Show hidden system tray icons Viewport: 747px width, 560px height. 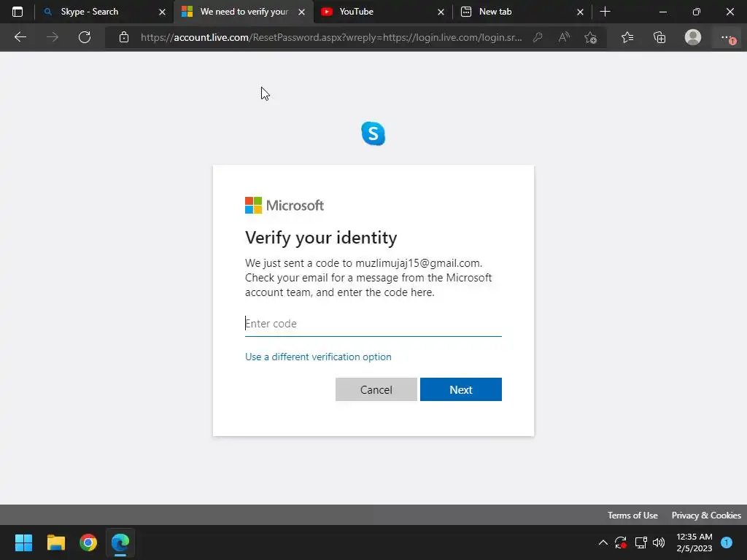(x=603, y=542)
